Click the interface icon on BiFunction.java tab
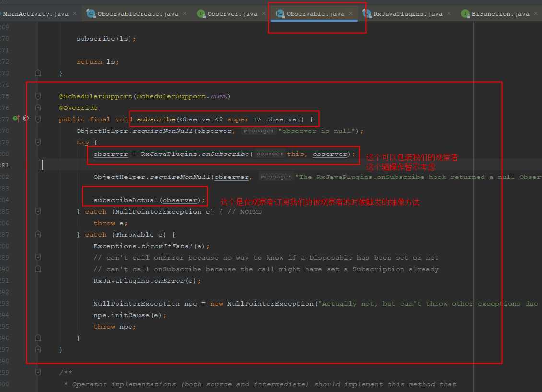Viewport: 542px width, 392px height. click(465, 13)
